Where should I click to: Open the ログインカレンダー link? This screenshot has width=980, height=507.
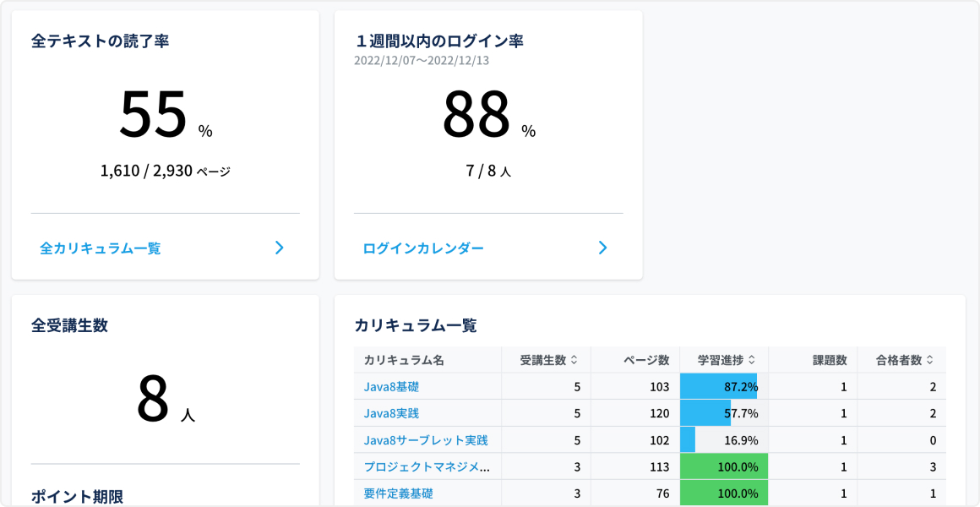tap(423, 248)
